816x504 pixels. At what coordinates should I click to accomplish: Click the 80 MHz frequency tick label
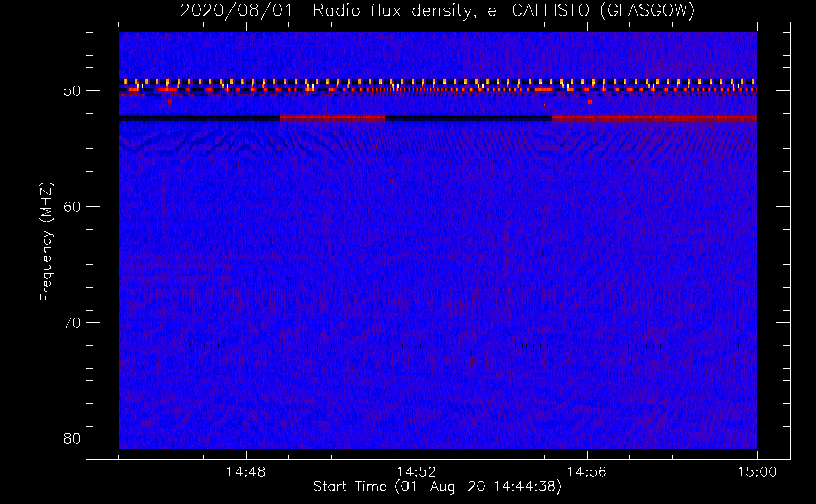click(73, 438)
